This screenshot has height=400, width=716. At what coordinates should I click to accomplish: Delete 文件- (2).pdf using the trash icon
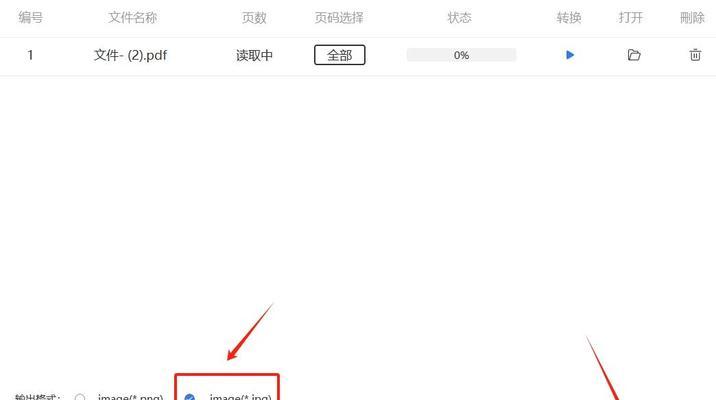pos(695,55)
